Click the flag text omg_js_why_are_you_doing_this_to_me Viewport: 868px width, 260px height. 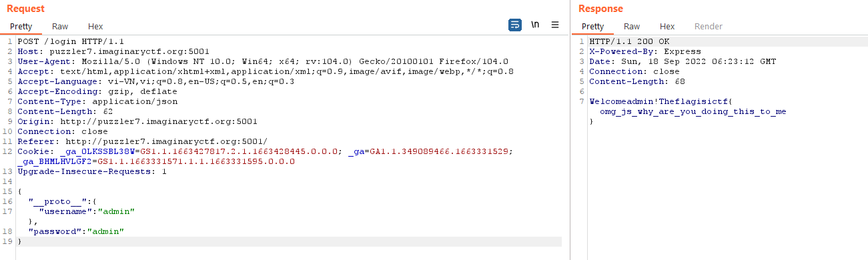click(x=693, y=111)
